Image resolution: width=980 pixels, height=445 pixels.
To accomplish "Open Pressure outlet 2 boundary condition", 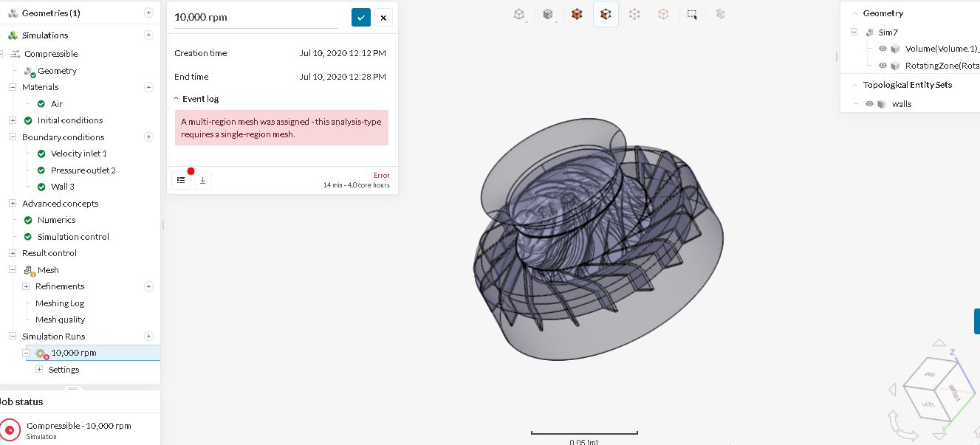I will point(83,170).
